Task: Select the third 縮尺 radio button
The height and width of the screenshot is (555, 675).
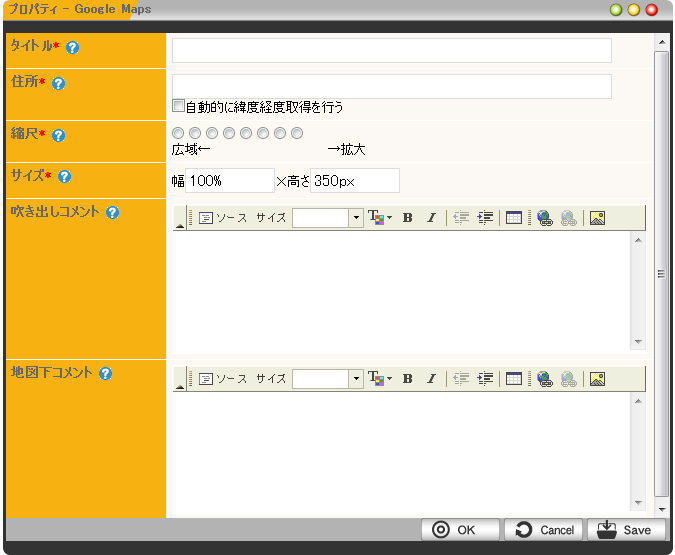Action: 212,133
